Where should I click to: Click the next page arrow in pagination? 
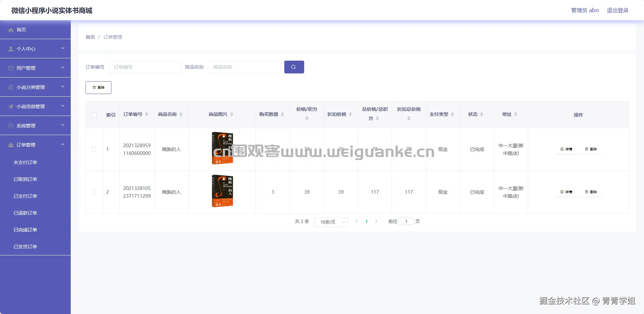376,221
